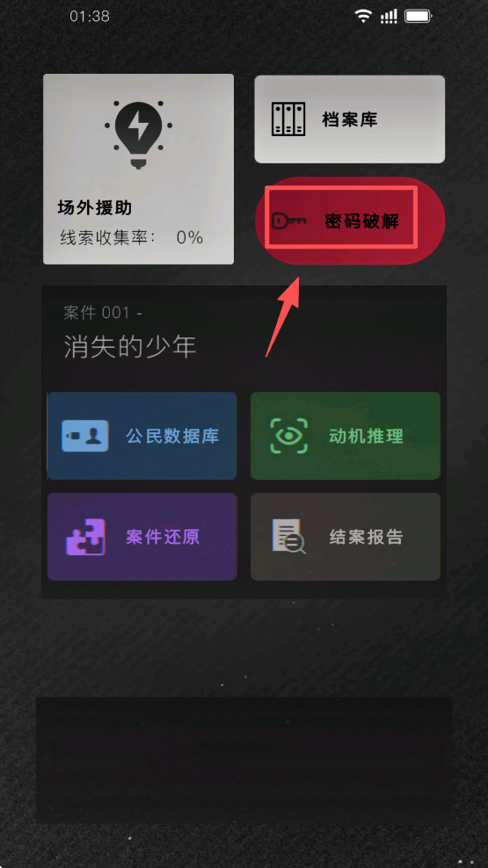Click the citizen ID card icon
The width and height of the screenshot is (488, 868).
click(84, 436)
